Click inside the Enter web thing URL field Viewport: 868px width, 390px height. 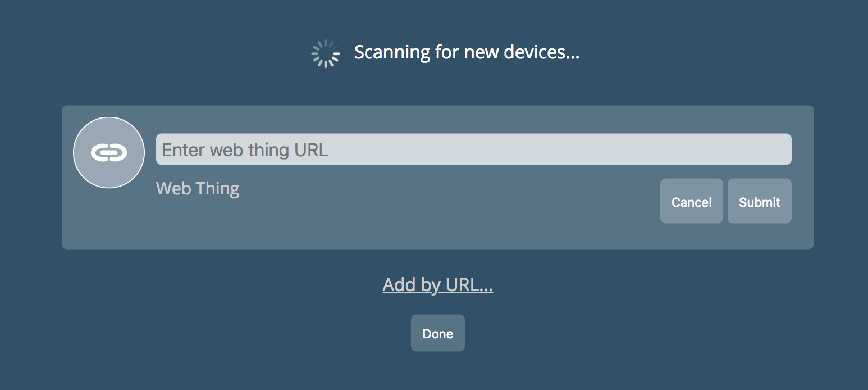(x=473, y=149)
